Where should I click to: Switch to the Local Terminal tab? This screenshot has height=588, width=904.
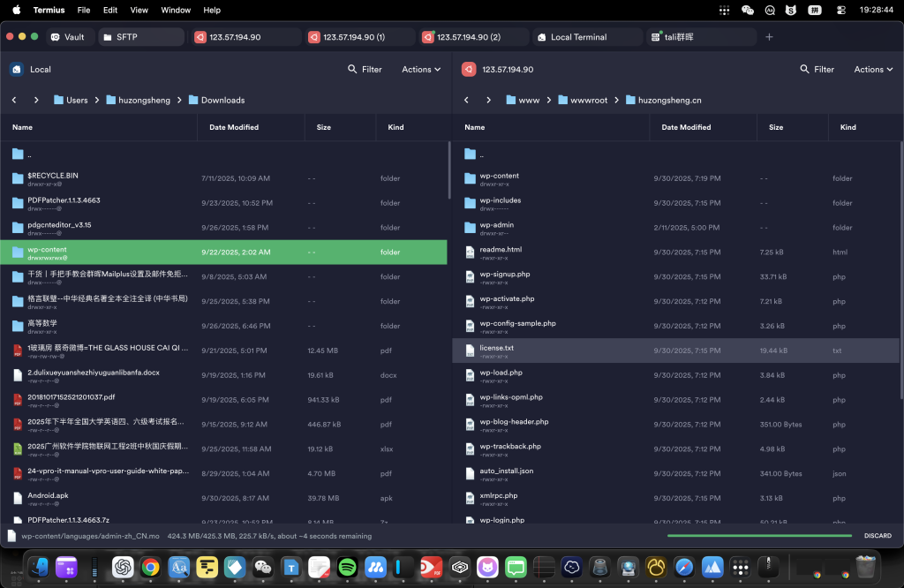(x=578, y=37)
